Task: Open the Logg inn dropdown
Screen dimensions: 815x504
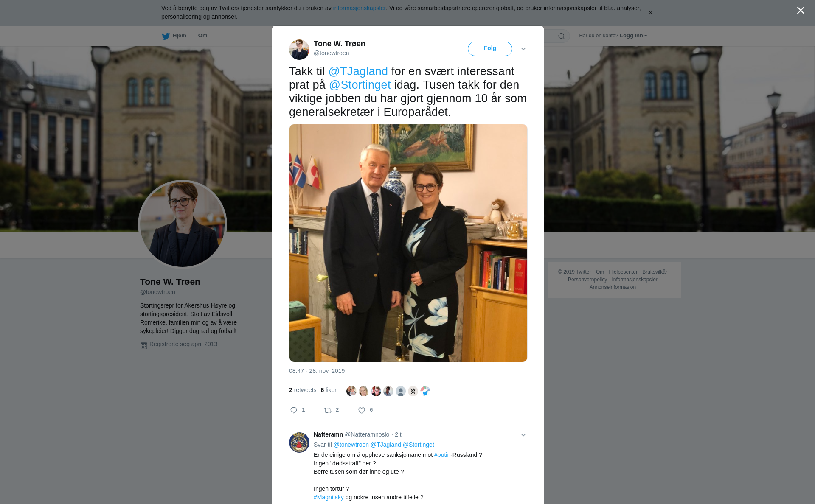Action: point(633,36)
